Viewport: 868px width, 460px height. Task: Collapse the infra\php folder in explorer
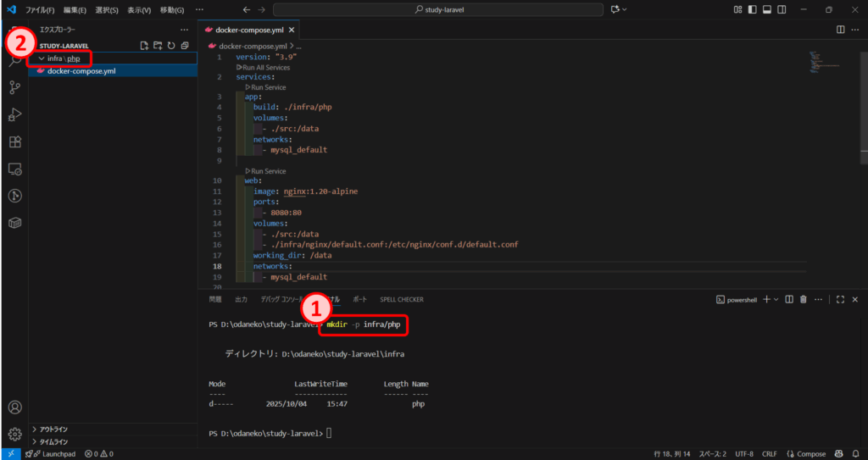40,58
